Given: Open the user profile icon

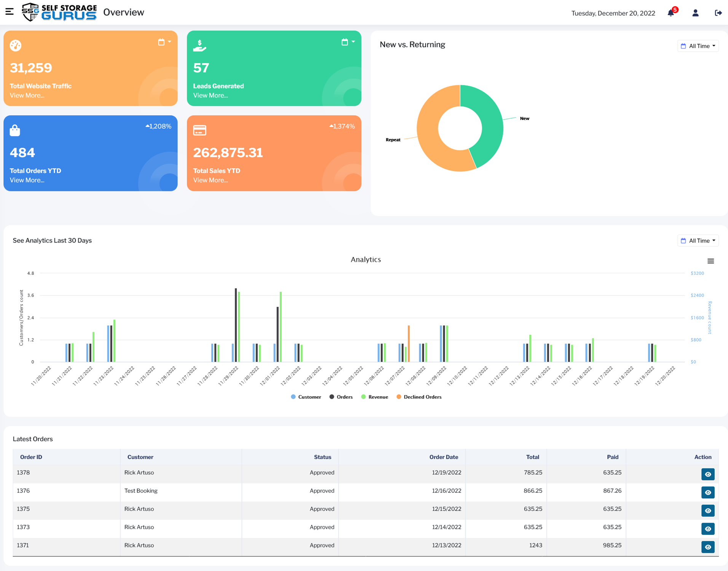Looking at the screenshot, I should coord(695,13).
